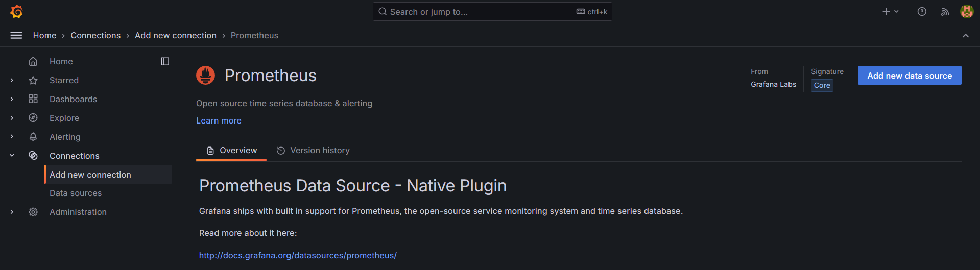
Task: Open the Prometheus docs URL link
Action: (x=298, y=255)
